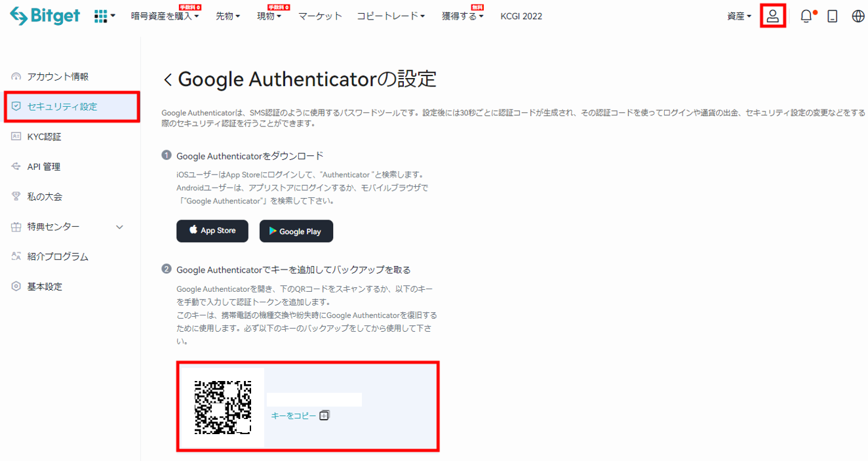
Task: Click the 基本設定 gear icon
Action: (x=16, y=287)
